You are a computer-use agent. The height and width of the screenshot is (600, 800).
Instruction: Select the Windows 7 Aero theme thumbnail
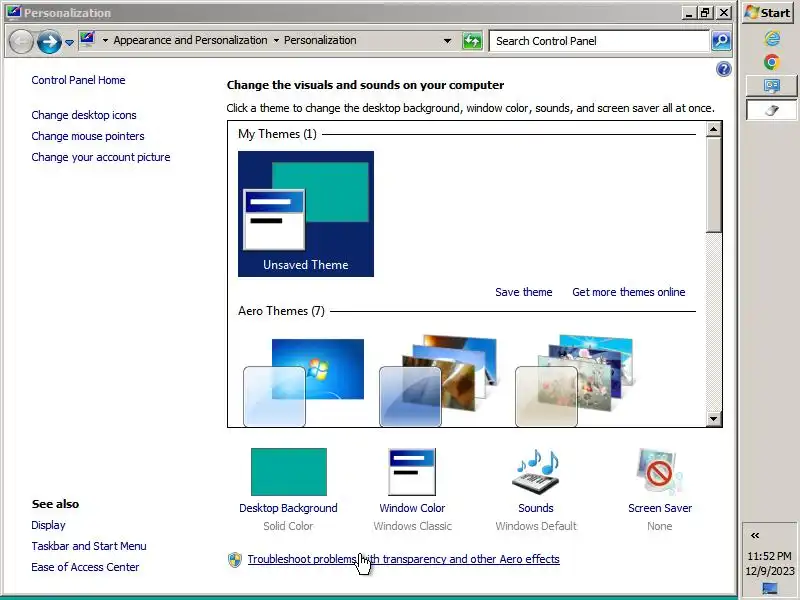point(304,382)
